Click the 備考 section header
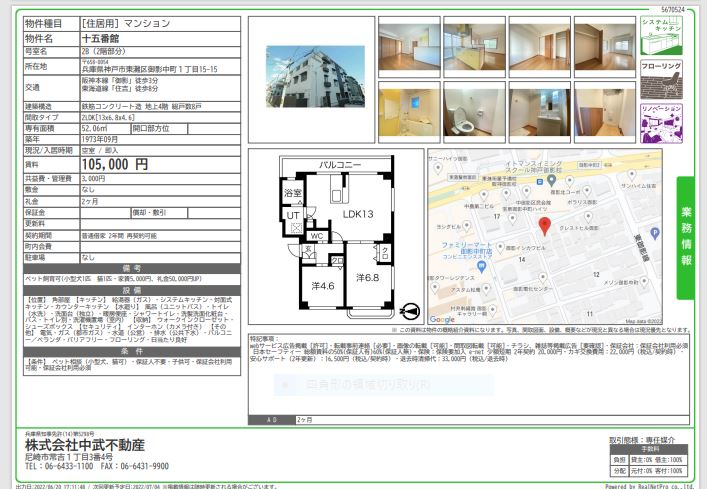 point(132,269)
